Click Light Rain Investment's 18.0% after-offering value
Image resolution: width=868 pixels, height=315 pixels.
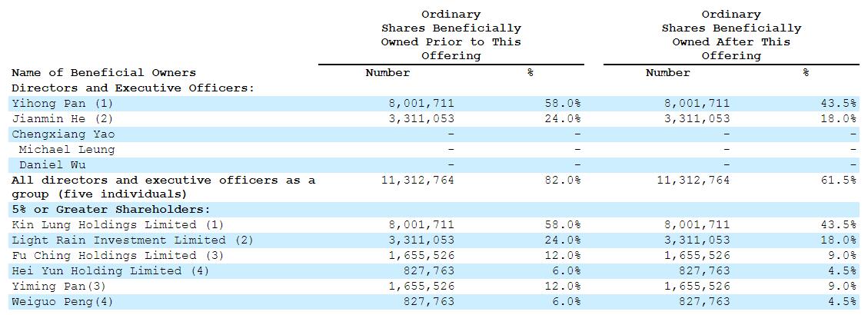coord(838,240)
